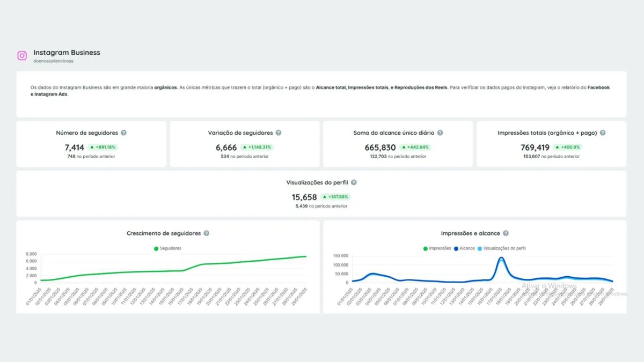Open help icon beside Número de seguidores

[x=124, y=132]
